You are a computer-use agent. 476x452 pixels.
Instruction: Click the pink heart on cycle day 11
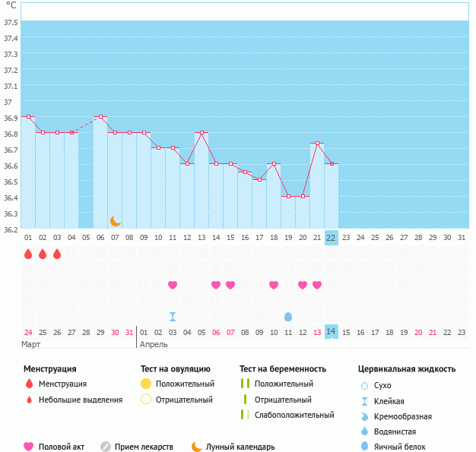tap(173, 285)
